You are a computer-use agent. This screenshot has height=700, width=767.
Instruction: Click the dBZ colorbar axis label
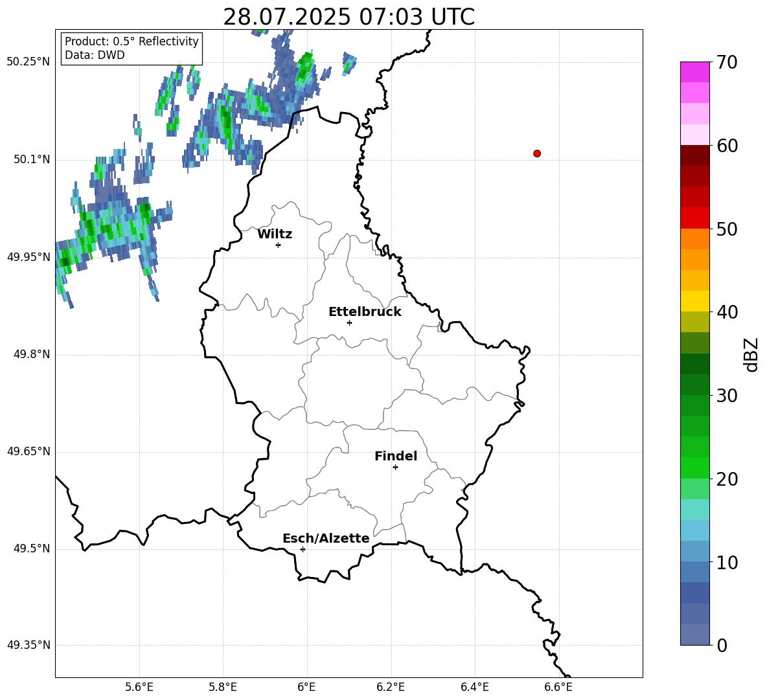click(x=752, y=354)
